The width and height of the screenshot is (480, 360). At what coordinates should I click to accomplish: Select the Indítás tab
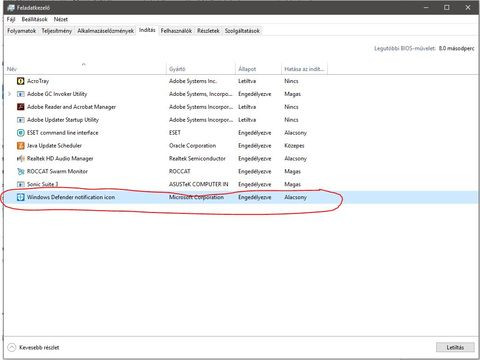tap(147, 30)
